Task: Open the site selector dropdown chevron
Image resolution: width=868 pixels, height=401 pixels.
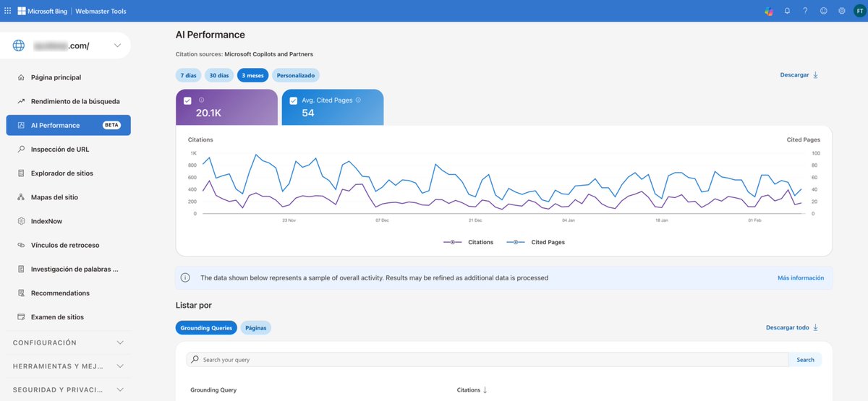Action: coord(118,46)
